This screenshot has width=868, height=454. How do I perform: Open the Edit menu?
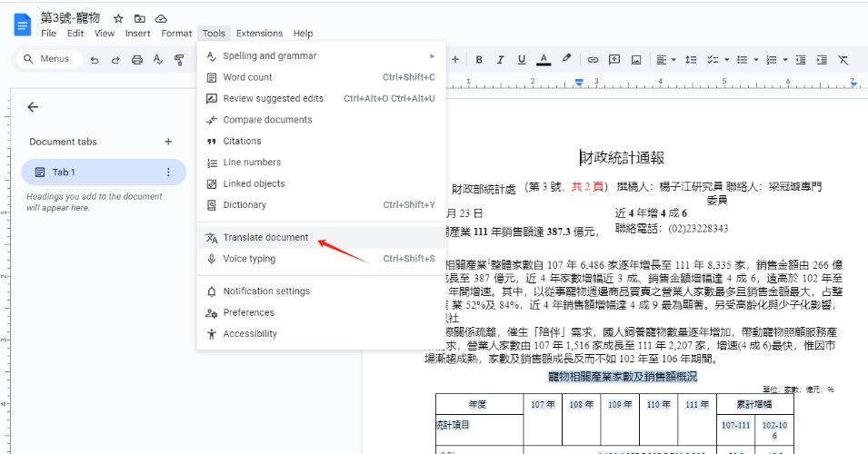75,34
